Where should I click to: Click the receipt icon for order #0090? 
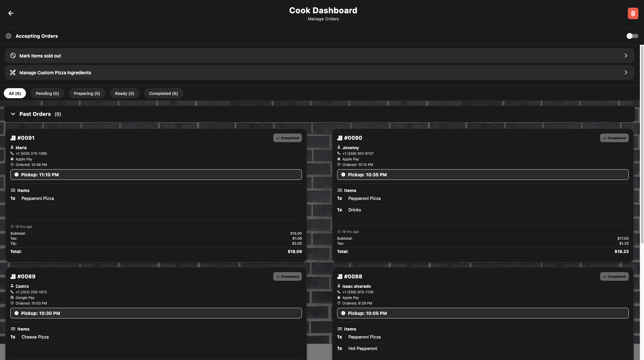(x=340, y=138)
